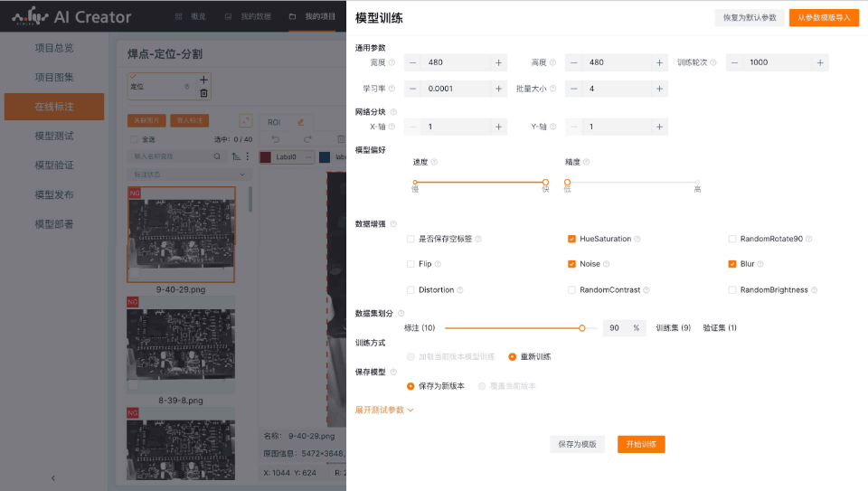This screenshot has width=868, height=491.
Task: Click the plus icon for 批量大小
Action: point(660,89)
